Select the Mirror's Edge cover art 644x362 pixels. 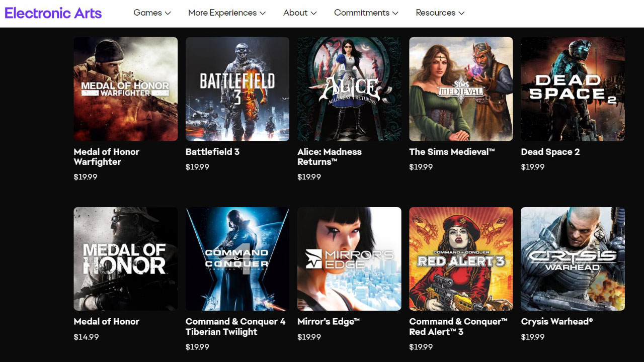point(349,259)
